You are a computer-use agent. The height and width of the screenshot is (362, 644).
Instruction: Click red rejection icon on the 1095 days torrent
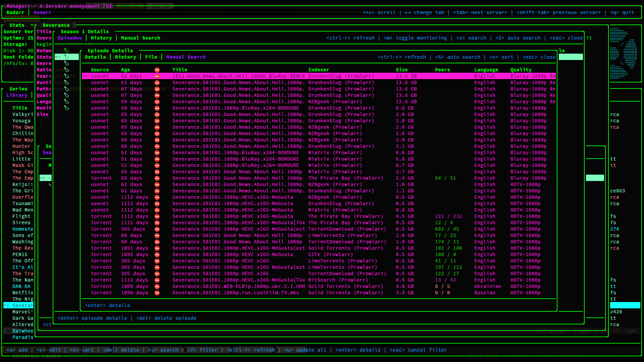[157, 255]
